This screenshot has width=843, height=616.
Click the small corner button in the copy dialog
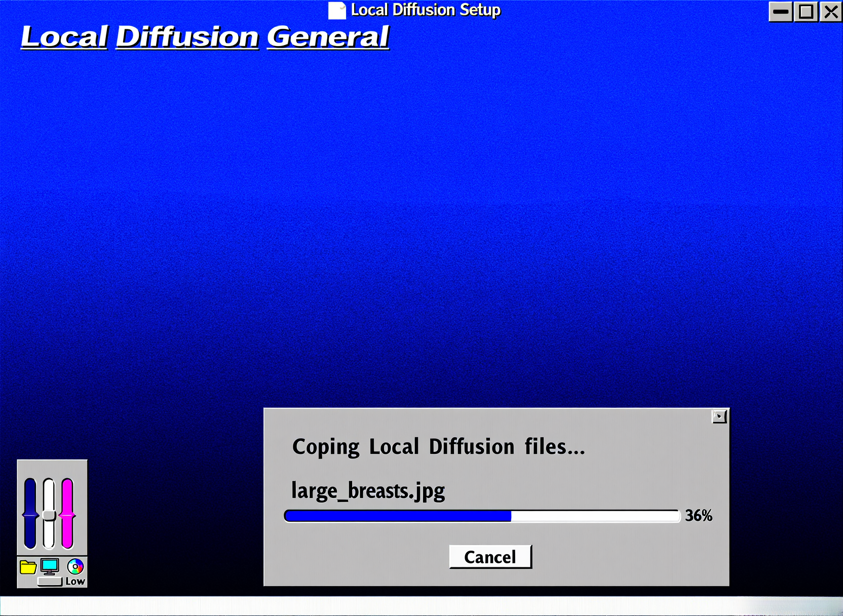(x=719, y=416)
